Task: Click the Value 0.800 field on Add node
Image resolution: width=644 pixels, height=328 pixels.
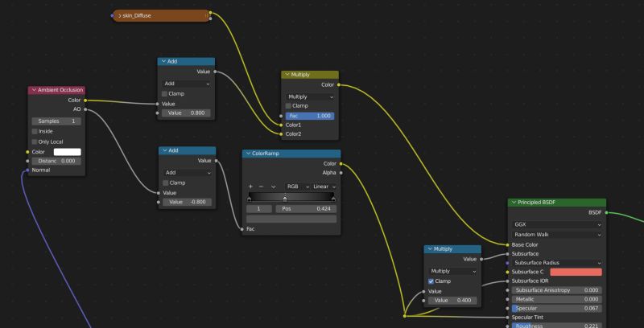Action: (186, 113)
